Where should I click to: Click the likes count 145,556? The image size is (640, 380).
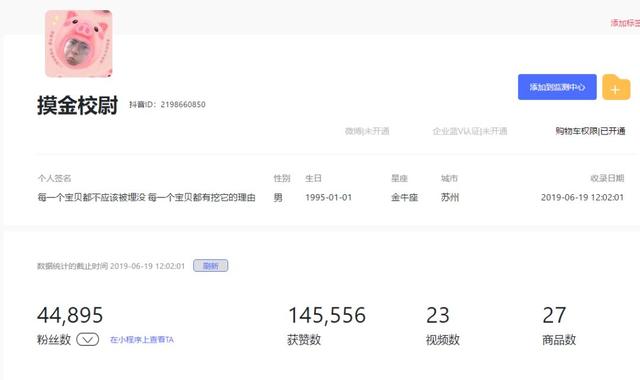[x=327, y=315]
